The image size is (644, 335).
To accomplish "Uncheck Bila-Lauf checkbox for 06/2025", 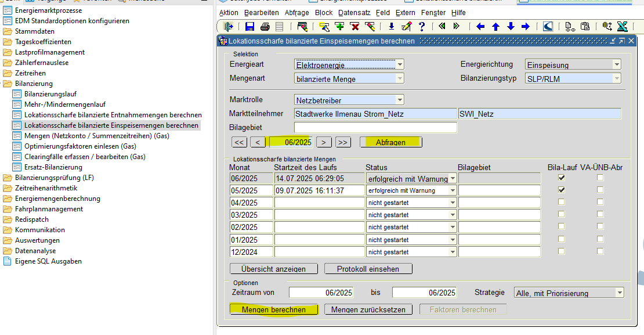I will pos(562,178).
